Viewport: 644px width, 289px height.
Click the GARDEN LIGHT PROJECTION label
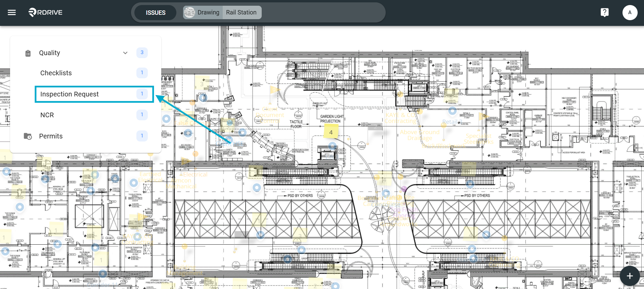[332, 119]
